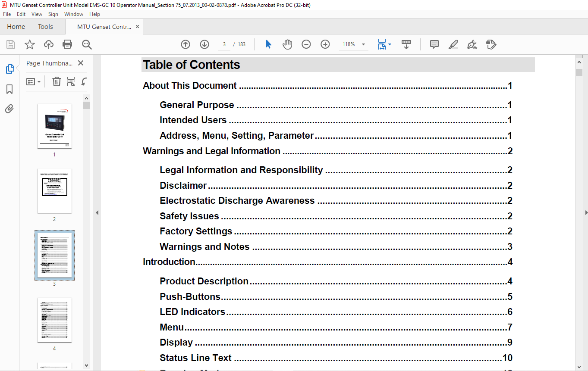
Task: Select the MTU Genset Contr... document tab
Action: pyautogui.click(x=104, y=27)
